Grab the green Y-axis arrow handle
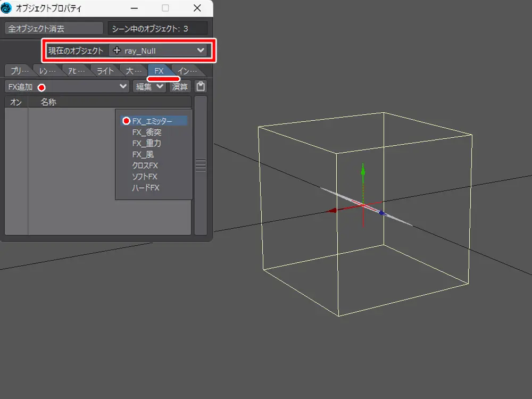 point(363,170)
